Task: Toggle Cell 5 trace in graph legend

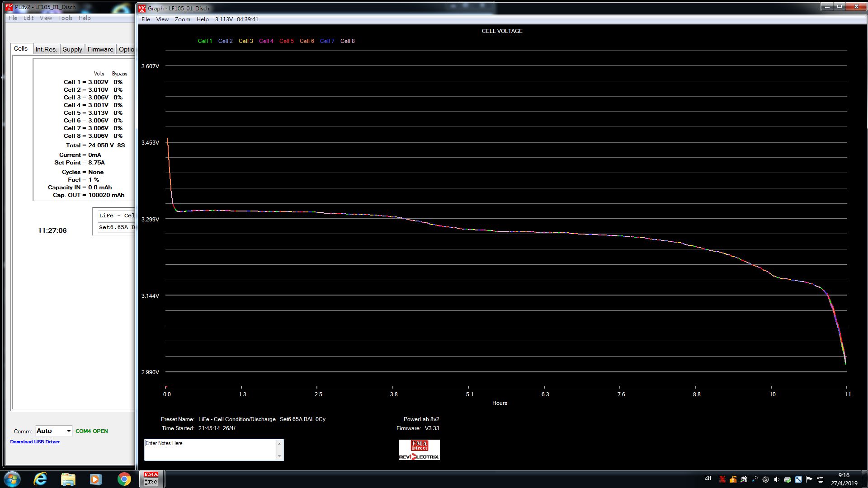Action: tap(286, 41)
